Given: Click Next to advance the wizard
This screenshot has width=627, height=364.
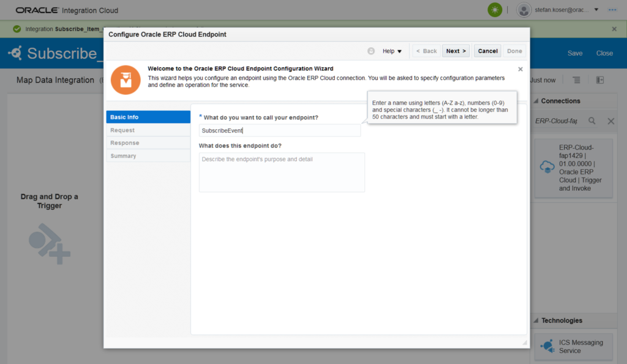Looking at the screenshot, I should pos(456,51).
